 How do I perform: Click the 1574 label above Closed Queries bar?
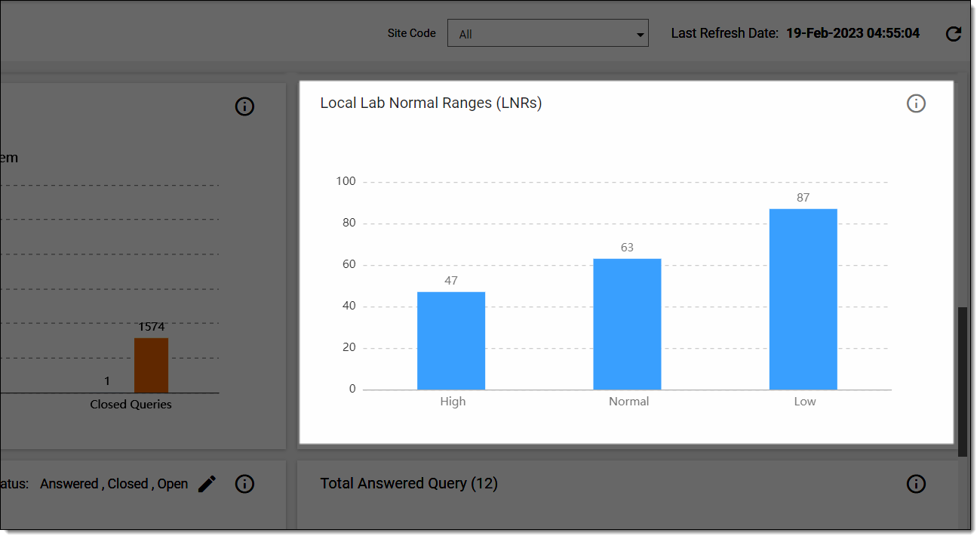152,327
